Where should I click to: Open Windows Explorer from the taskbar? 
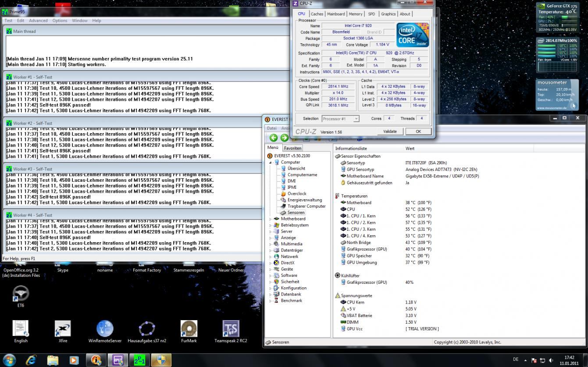coord(53,360)
